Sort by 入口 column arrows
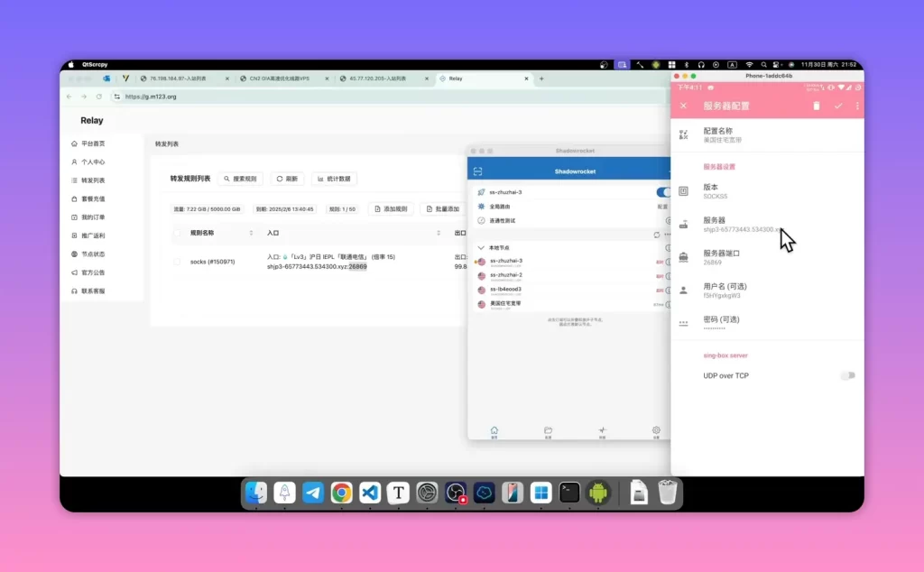 [x=439, y=234]
